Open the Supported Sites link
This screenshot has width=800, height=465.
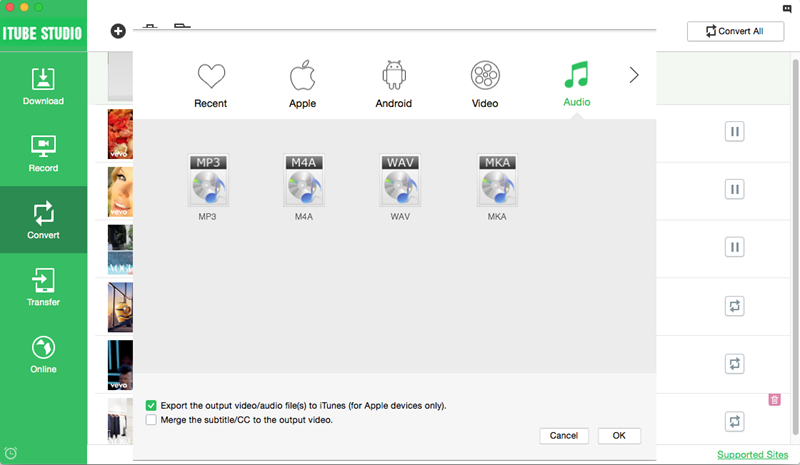[752, 454]
